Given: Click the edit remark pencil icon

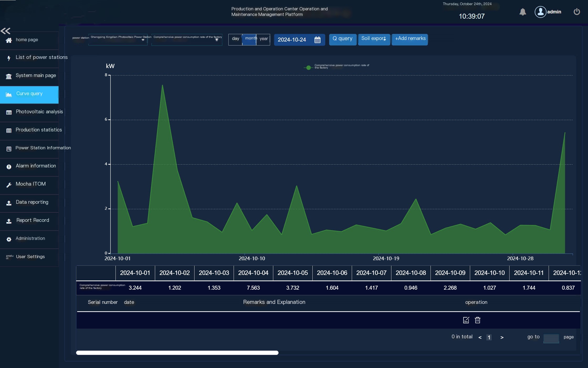Looking at the screenshot, I should click(x=466, y=320).
